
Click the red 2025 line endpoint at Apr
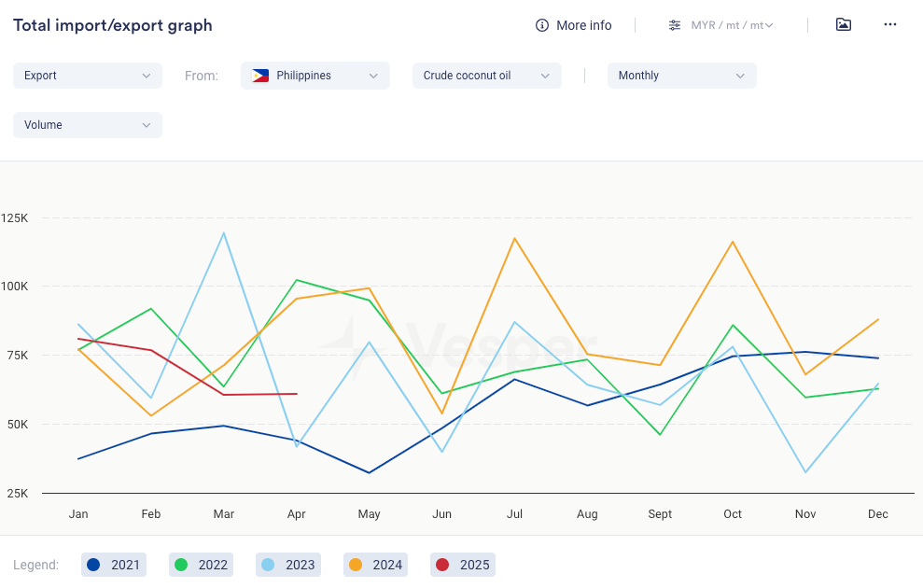point(297,394)
